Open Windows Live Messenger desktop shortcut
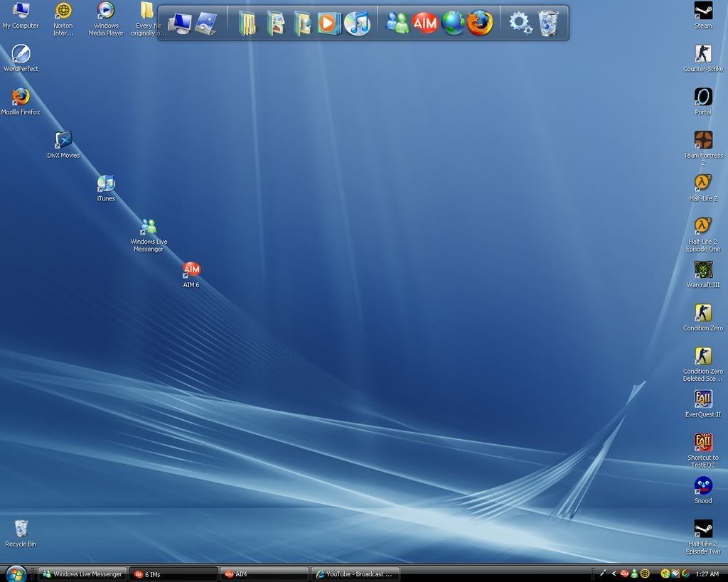 click(x=149, y=235)
